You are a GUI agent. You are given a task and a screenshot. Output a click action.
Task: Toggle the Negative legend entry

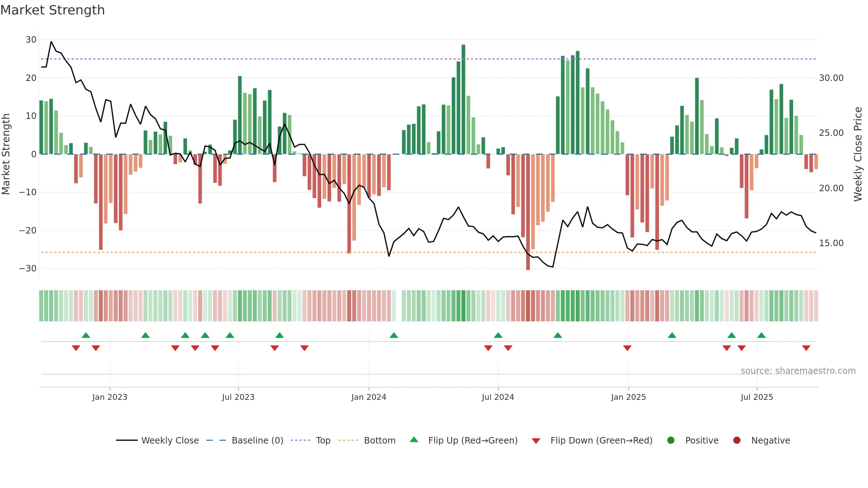click(761, 440)
